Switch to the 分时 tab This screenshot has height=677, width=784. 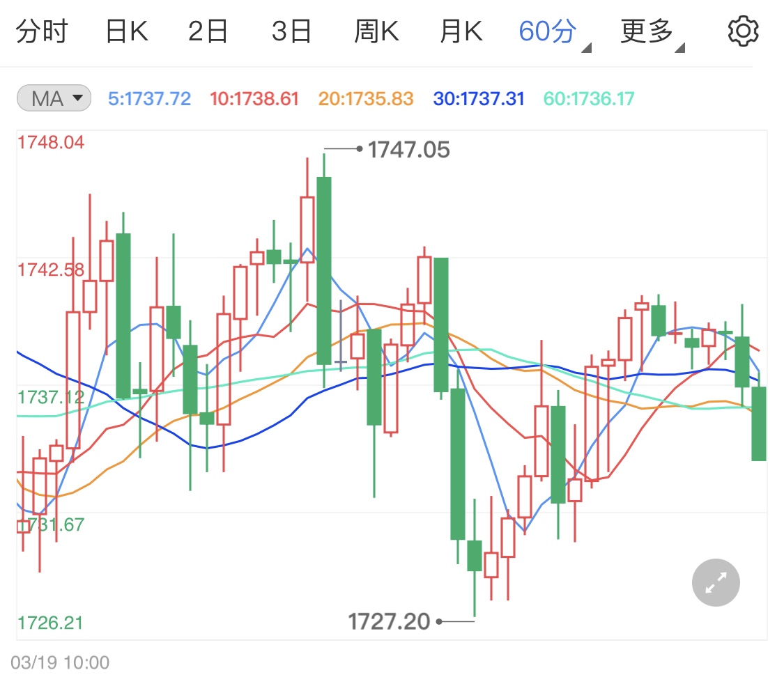pos(42,31)
